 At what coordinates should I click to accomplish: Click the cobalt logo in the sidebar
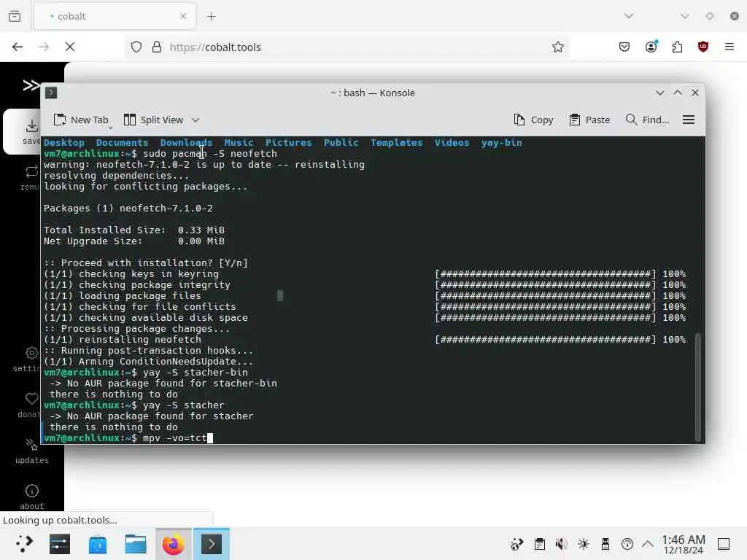coord(31,85)
